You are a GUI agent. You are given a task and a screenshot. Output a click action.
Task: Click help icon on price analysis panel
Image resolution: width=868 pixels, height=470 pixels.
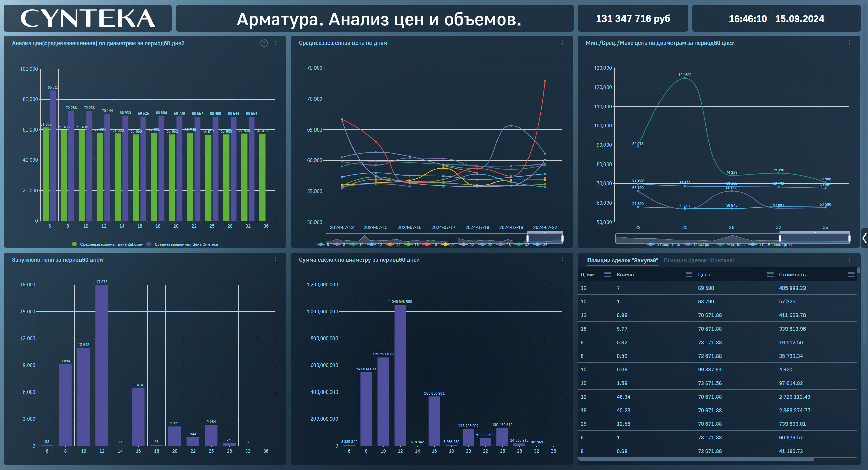point(264,43)
